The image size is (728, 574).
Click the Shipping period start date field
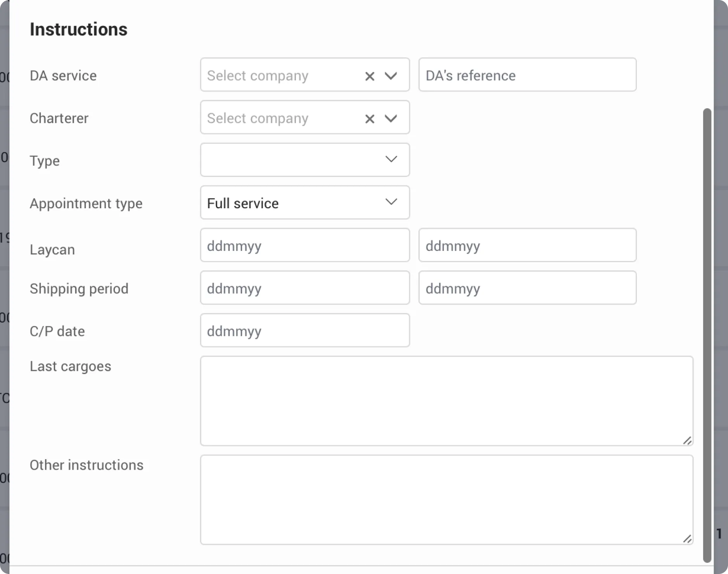click(x=305, y=288)
